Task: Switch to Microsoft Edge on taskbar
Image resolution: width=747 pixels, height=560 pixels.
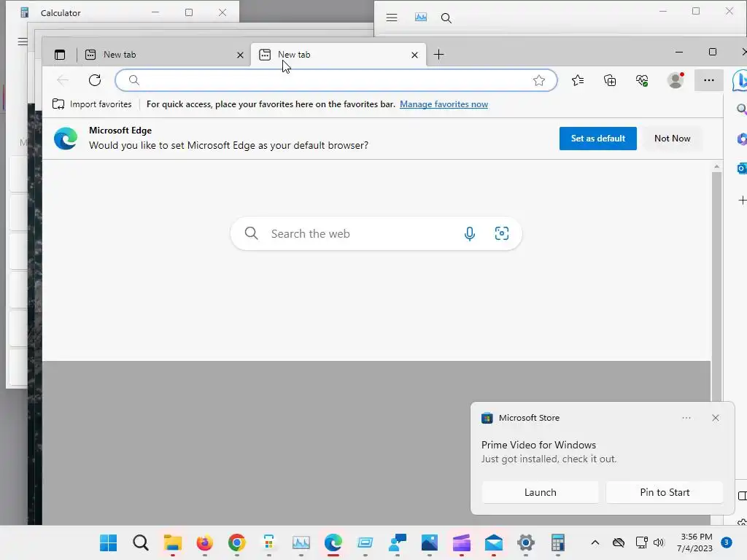Action: 333,542
